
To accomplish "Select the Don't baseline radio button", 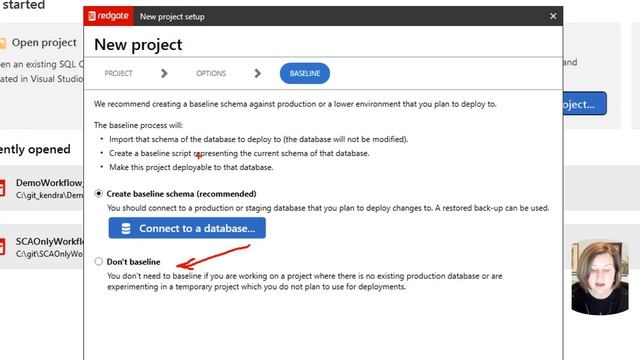I will pos(98,261).
